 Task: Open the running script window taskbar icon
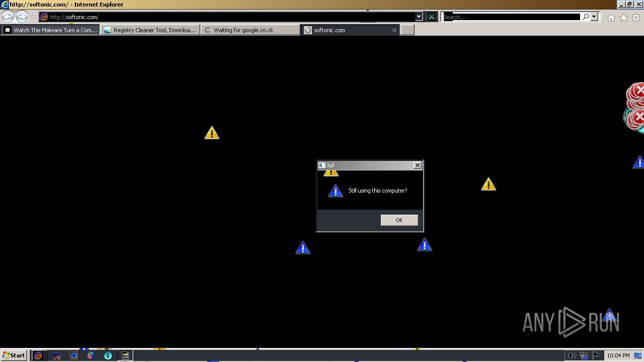(x=125, y=355)
